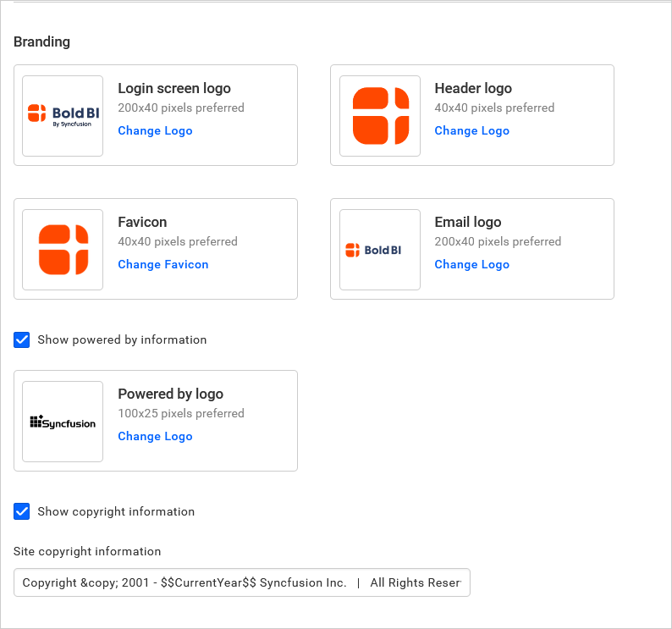672x629 pixels.
Task: Change the Login screen logo
Action: (x=155, y=130)
